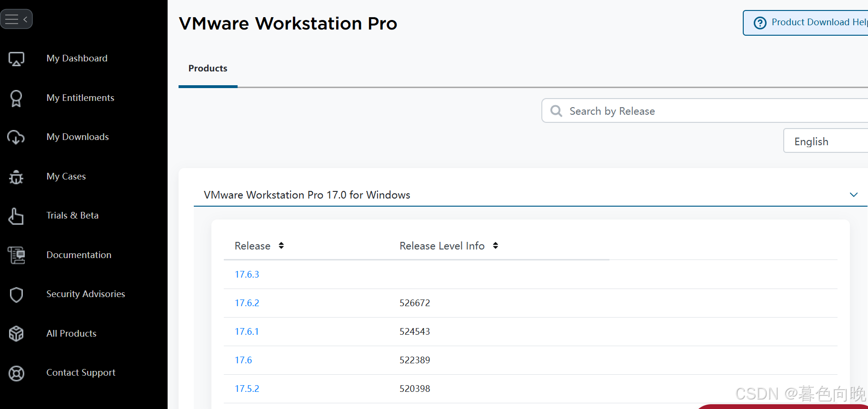
Task: Click the Documentation book icon
Action: (x=16, y=255)
